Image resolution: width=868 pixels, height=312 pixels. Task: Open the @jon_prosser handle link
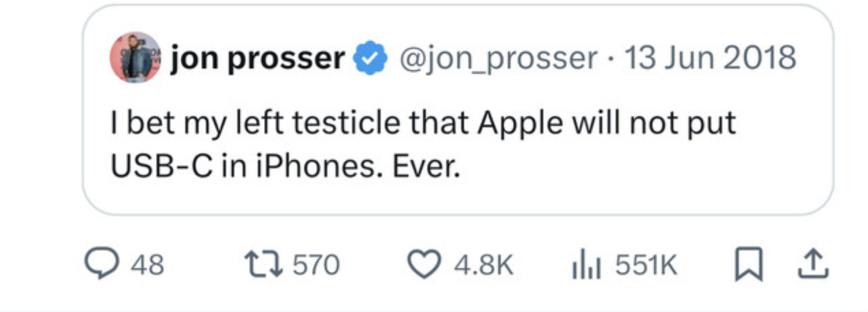pyautogui.click(x=497, y=59)
